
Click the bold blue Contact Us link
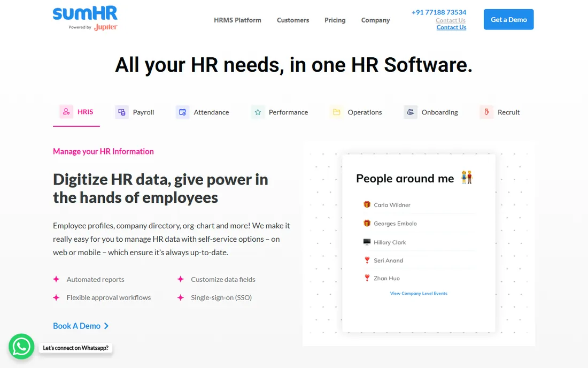tap(451, 27)
